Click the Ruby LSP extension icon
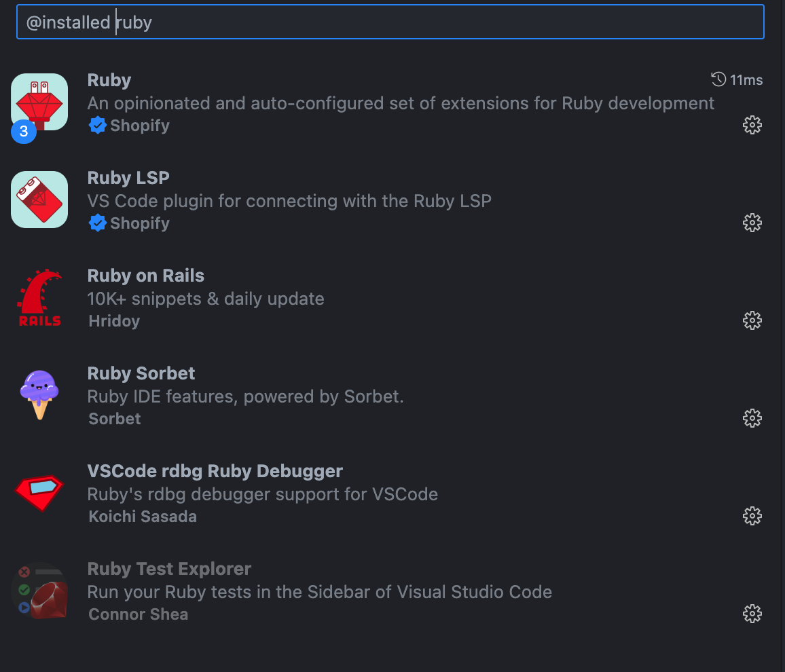 tap(39, 200)
